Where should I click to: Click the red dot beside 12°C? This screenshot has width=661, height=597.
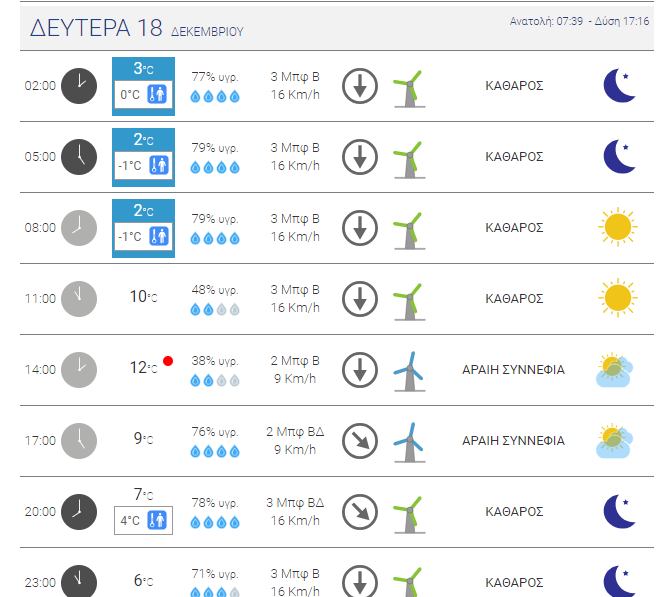coord(168,361)
